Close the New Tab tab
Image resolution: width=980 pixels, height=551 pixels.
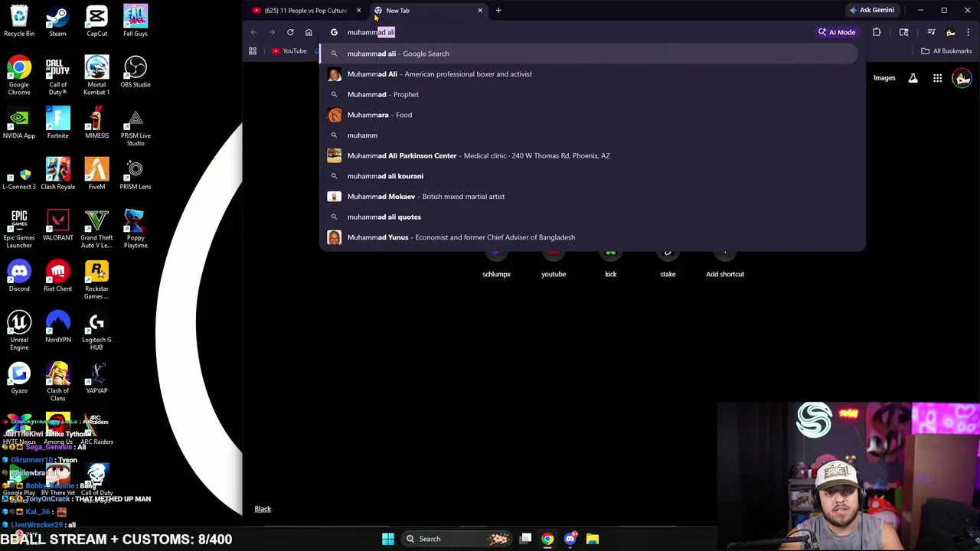(x=480, y=11)
